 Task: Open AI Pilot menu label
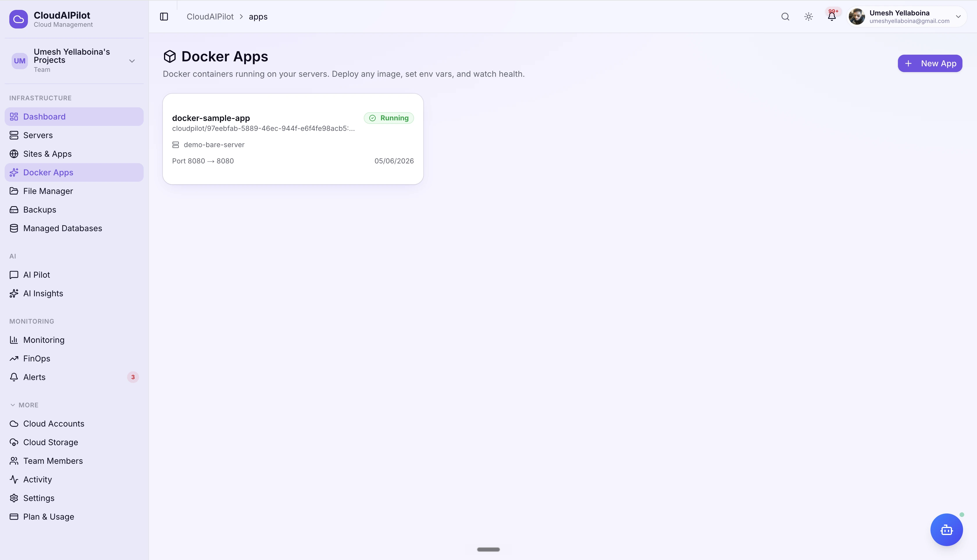(x=37, y=274)
